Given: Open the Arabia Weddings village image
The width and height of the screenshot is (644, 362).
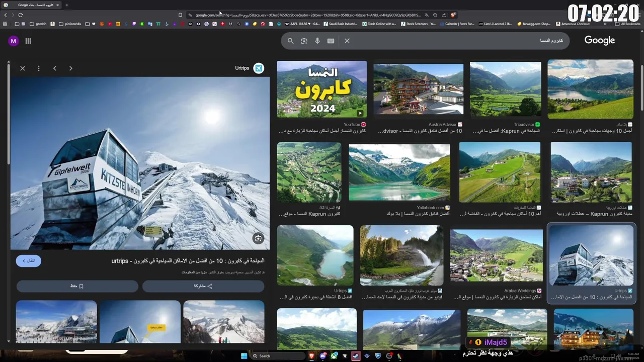Looking at the screenshot, I should click(x=497, y=256).
